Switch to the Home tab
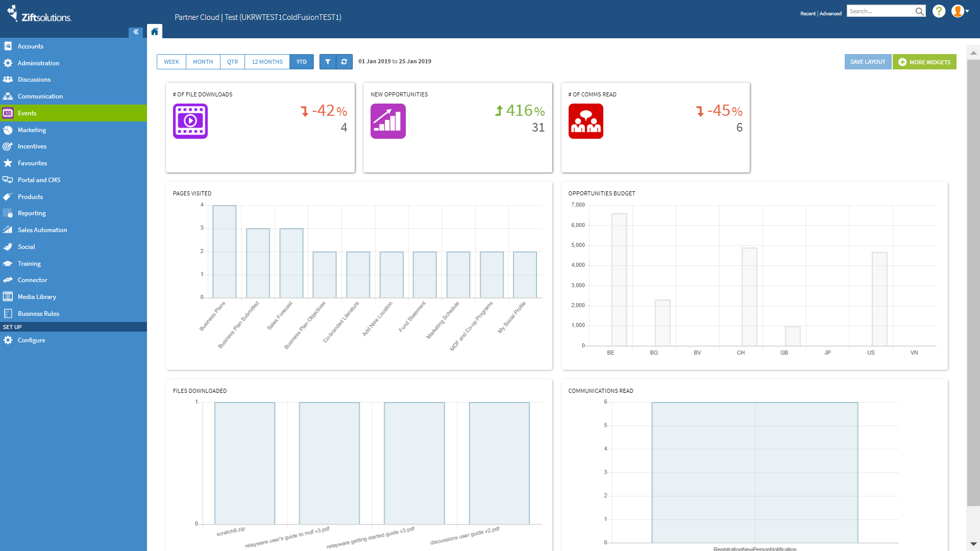 click(155, 31)
